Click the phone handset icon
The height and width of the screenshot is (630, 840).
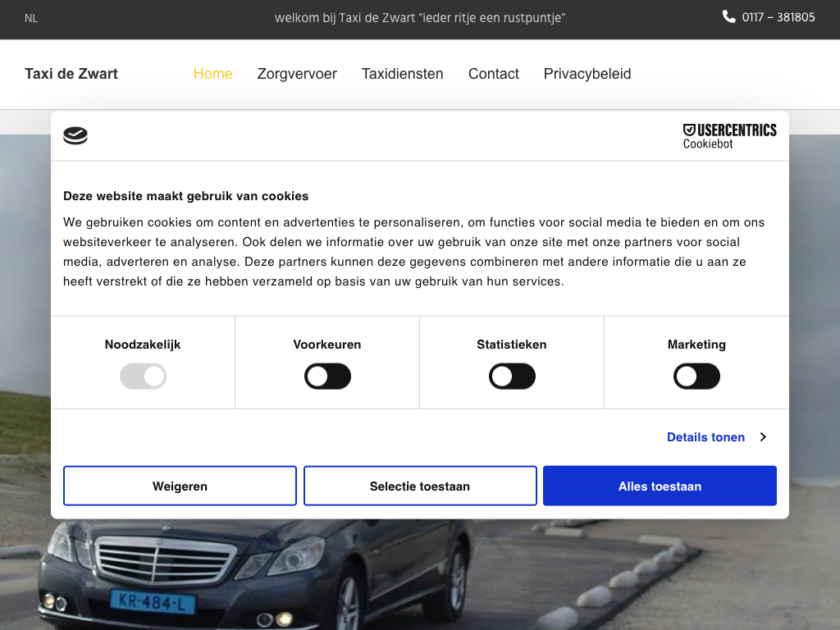coord(728,16)
